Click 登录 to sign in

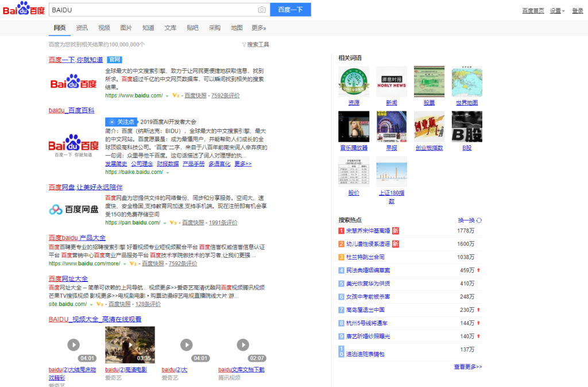pyautogui.click(x=578, y=10)
